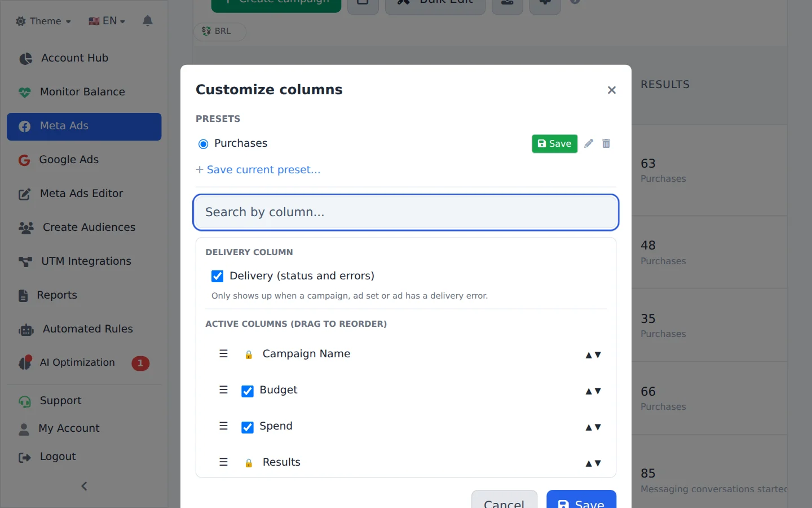Click the Support headset icon
The height and width of the screenshot is (508, 812).
coord(25,401)
